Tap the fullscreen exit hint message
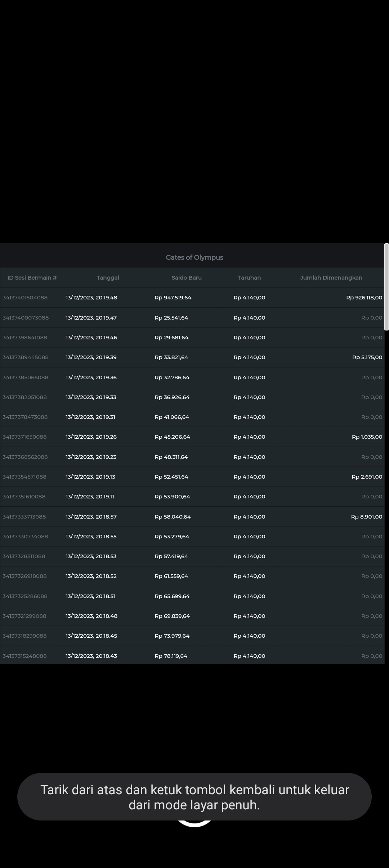The height and width of the screenshot is (868, 389). (194, 797)
